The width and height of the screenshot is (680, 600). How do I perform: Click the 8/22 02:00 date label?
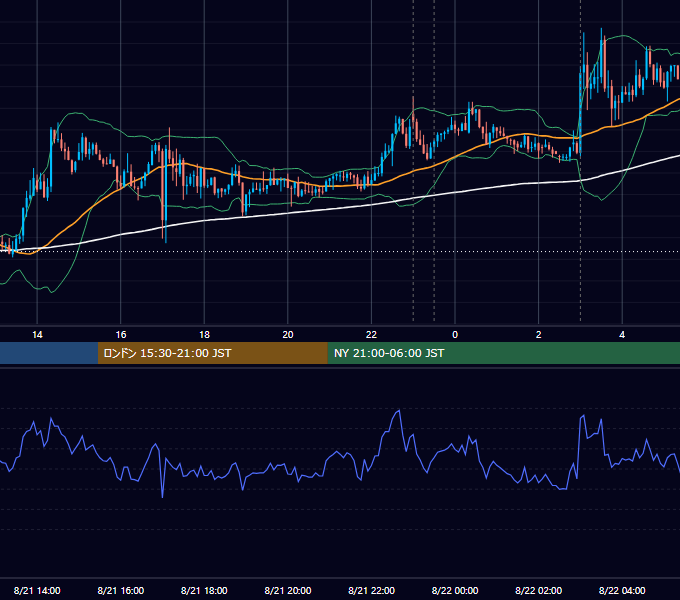pos(538,590)
